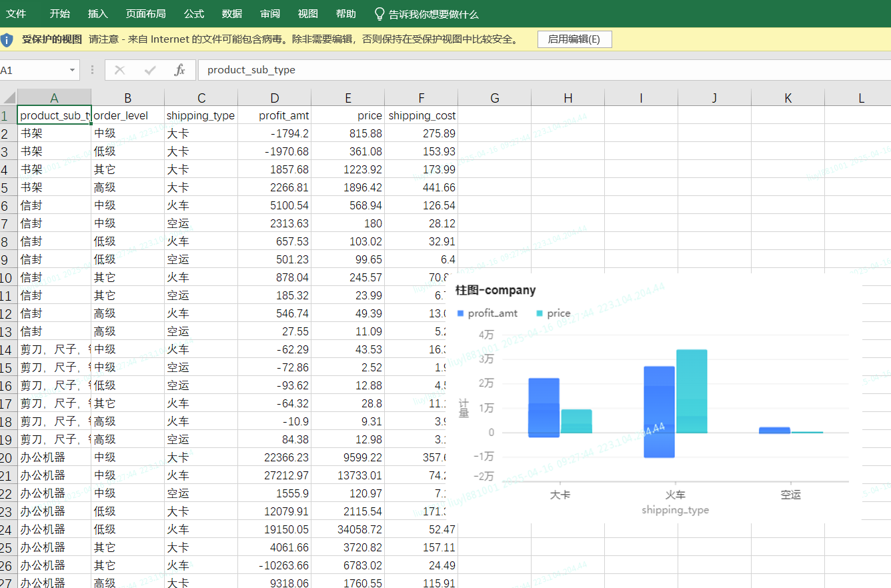Click the formula bar cancel X icon

point(120,70)
